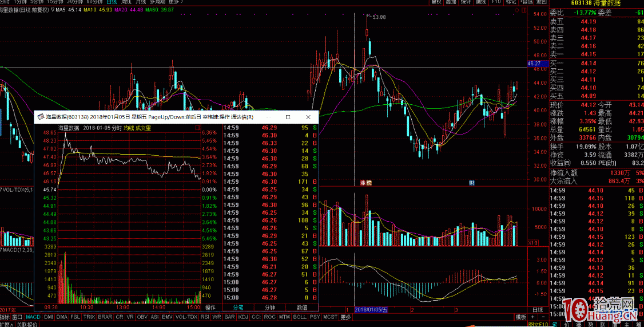Select the DMI indicator tab
The image size is (644, 327).
click(49, 317)
